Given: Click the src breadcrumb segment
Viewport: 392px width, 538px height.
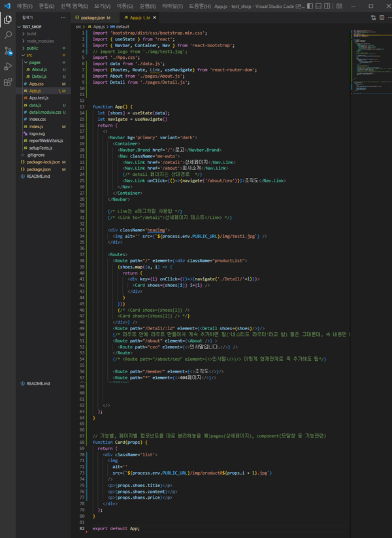Looking at the screenshot, I should pos(78,26).
